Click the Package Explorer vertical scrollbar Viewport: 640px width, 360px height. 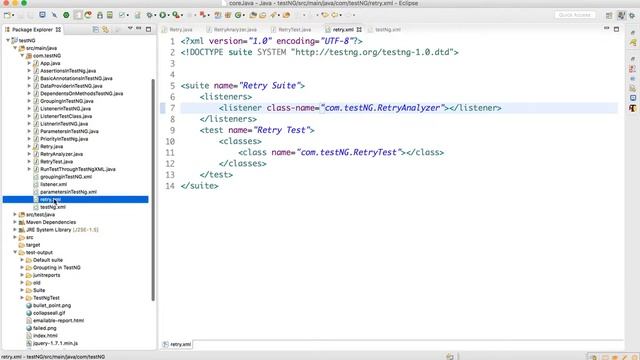tap(153, 190)
